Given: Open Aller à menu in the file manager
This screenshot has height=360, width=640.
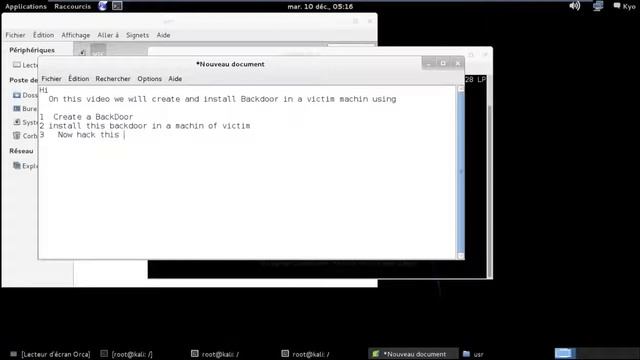Looking at the screenshot, I should tap(108, 35).
